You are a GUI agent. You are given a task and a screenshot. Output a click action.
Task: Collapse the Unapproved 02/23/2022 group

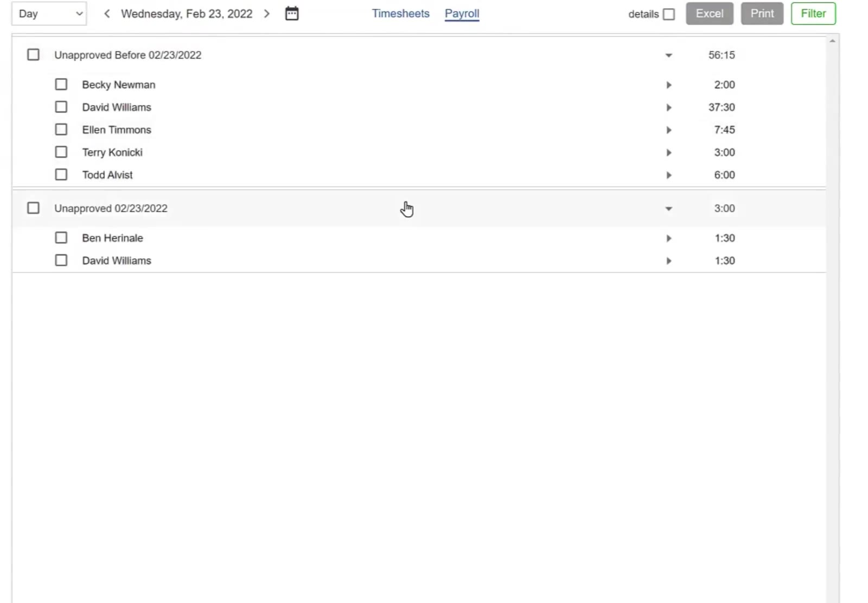click(669, 209)
